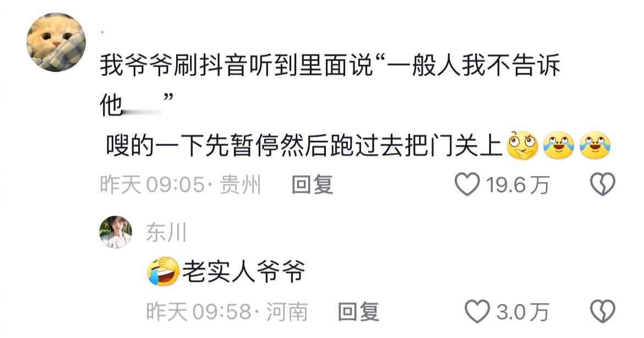Screen dimensions: 644x338
Task: Like 东川's reply with the heart icon
Action: pos(477,312)
